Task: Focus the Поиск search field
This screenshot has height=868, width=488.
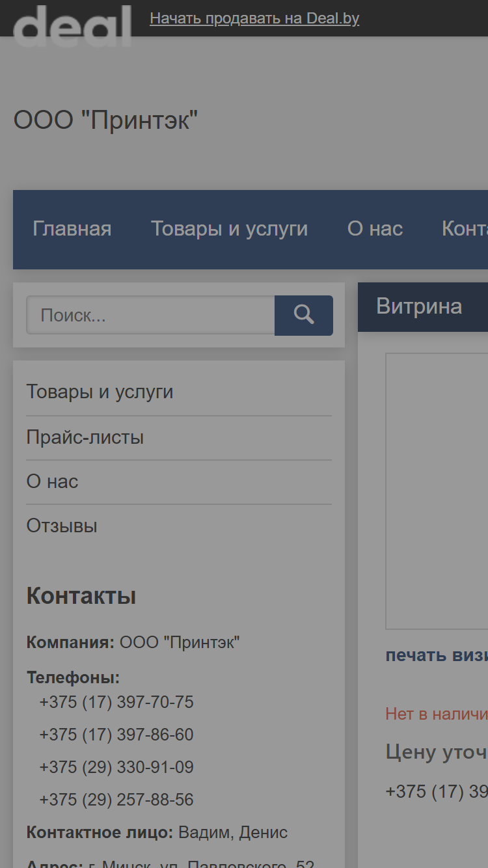Action: [x=150, y=316]
